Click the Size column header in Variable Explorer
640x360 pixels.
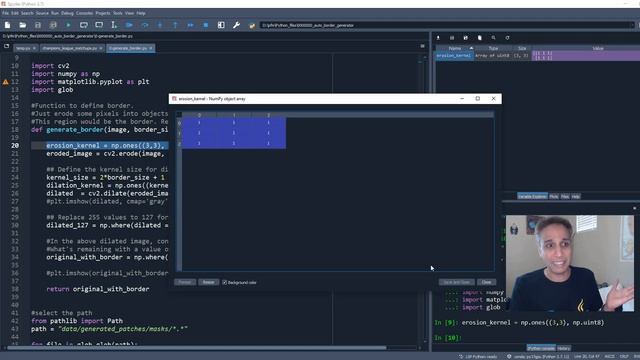[x=522, y=48]
